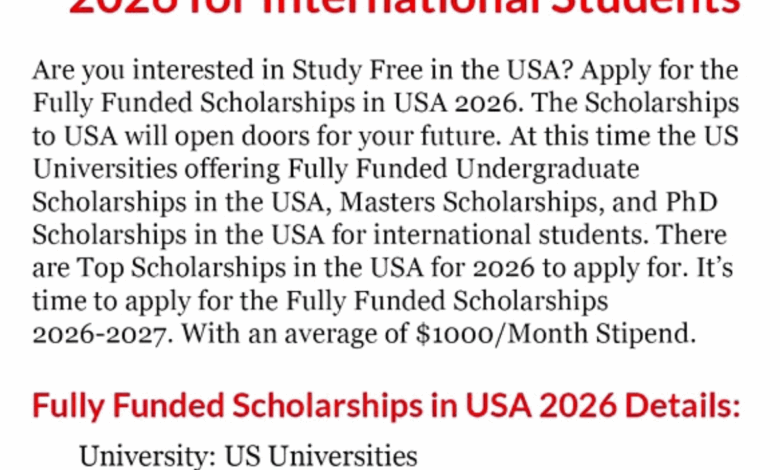
Task: Click the phrase 'Fully Funded Undergraduate'
Action: point(464,169)
